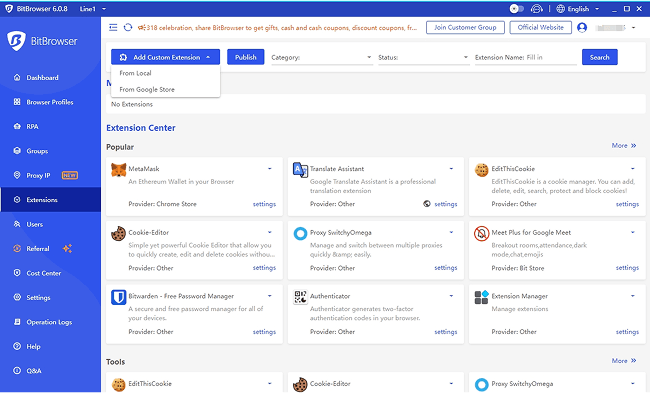Click Official Website button
This screenshot has height=393, width=650.
541,27
